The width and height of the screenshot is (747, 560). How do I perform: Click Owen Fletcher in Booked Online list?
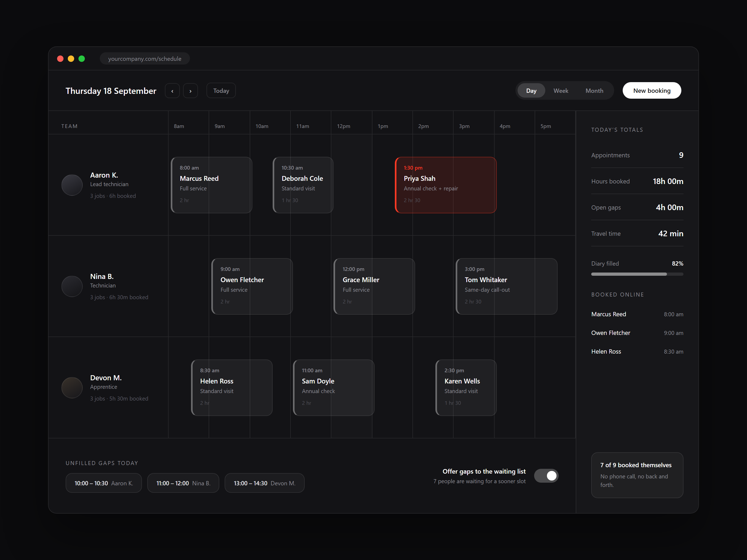(x=637, y=333)
